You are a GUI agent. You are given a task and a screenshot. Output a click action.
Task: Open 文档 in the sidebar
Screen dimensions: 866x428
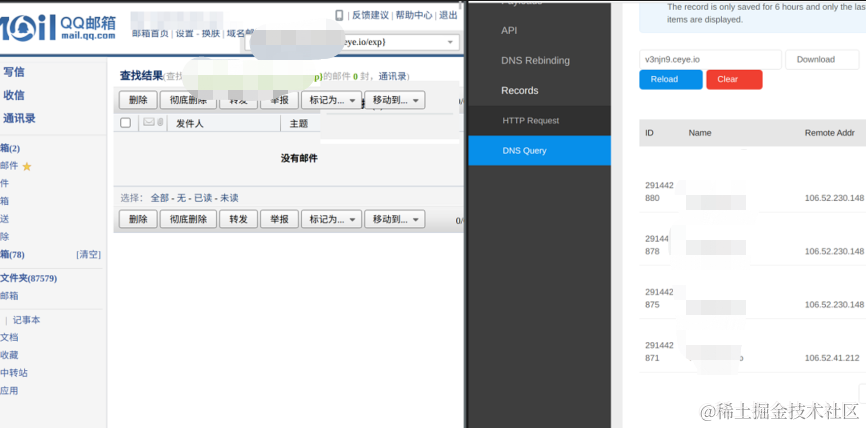(x=9, y=337)
